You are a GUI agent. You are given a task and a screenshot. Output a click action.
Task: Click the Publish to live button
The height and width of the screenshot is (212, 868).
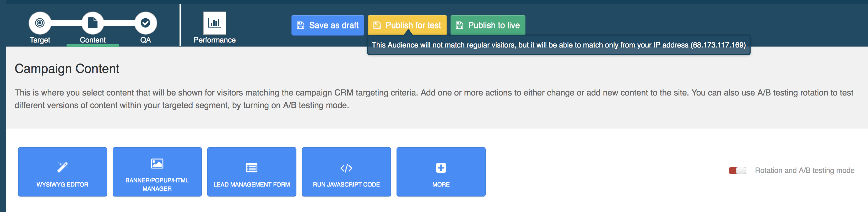[487, 25]
